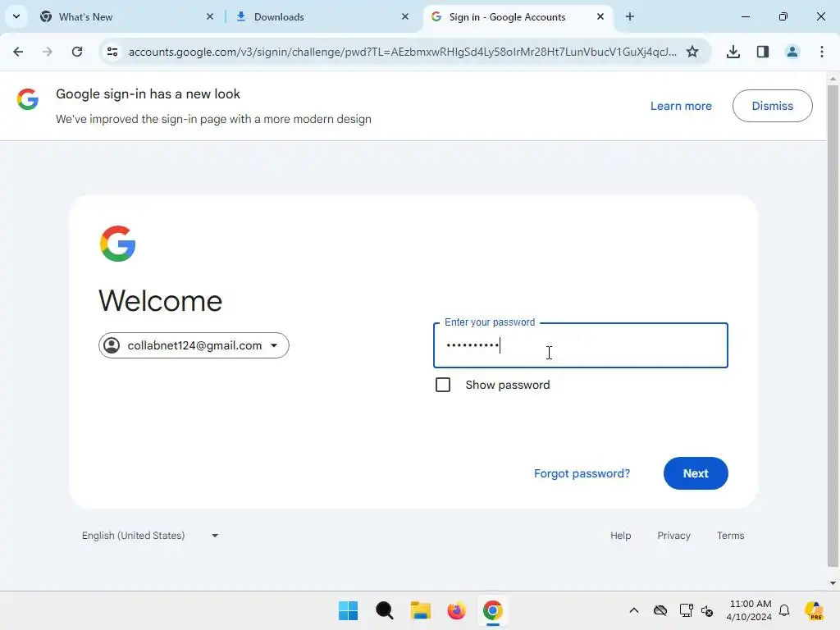View site information icon in address bar
Image resolution: width=840 pixels, height=630 pixels.
(x=112, y=52)
